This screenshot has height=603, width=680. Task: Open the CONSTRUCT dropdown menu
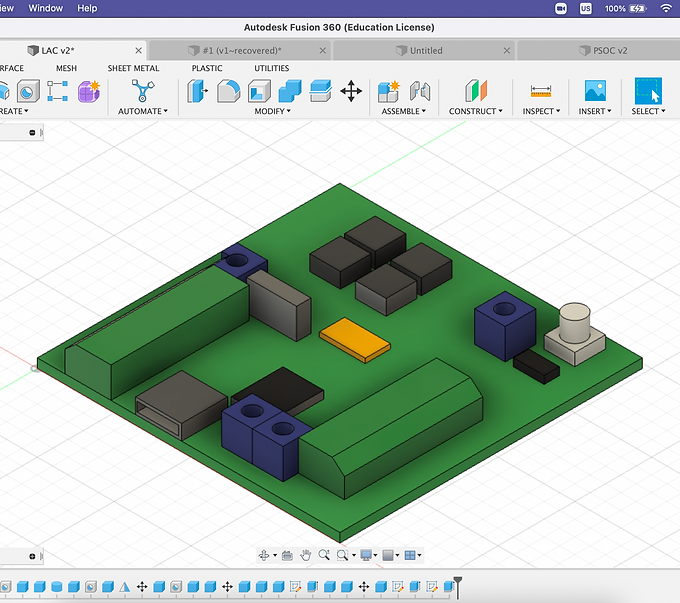click(x=476, y=111)
